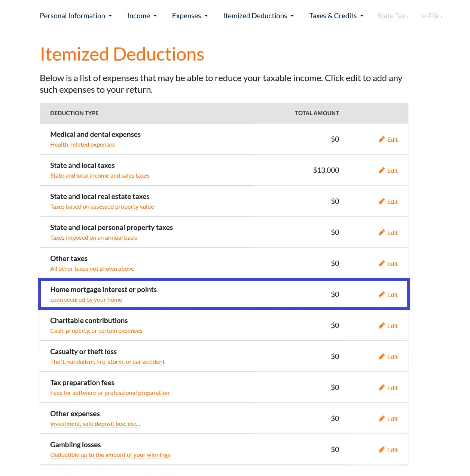The width and height of the screenshot is (470, 476).
Task: Click the pencil Edit icon for Gambling losses
Action: click(x=382, y=449)
